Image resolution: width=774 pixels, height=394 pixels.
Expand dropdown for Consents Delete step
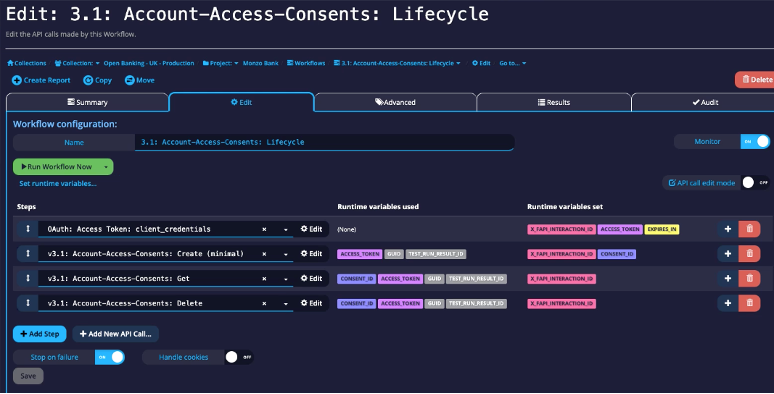point(285,304)
